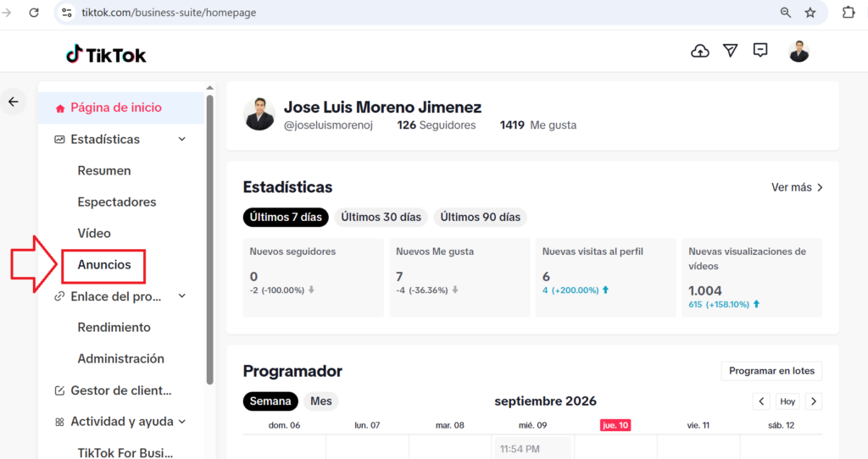Collapse the Estadísticas section chevron
This screenshot has height=459, width=868.
pos(181,140)
